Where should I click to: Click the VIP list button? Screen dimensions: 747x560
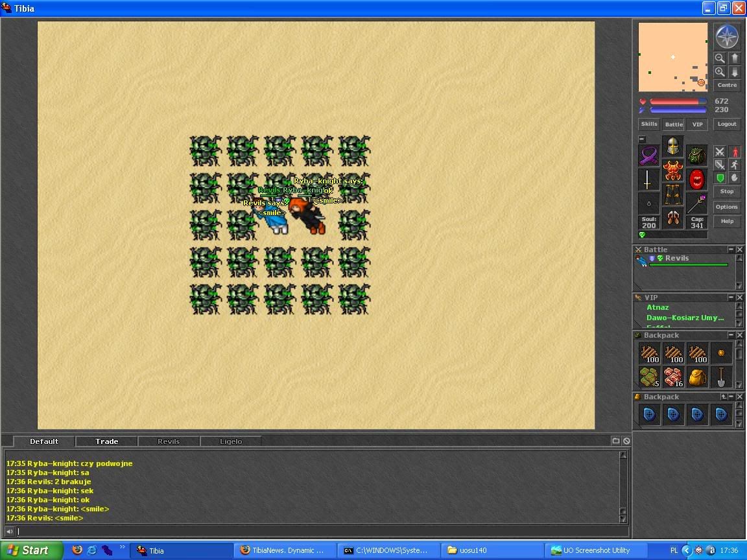(698, 124)
